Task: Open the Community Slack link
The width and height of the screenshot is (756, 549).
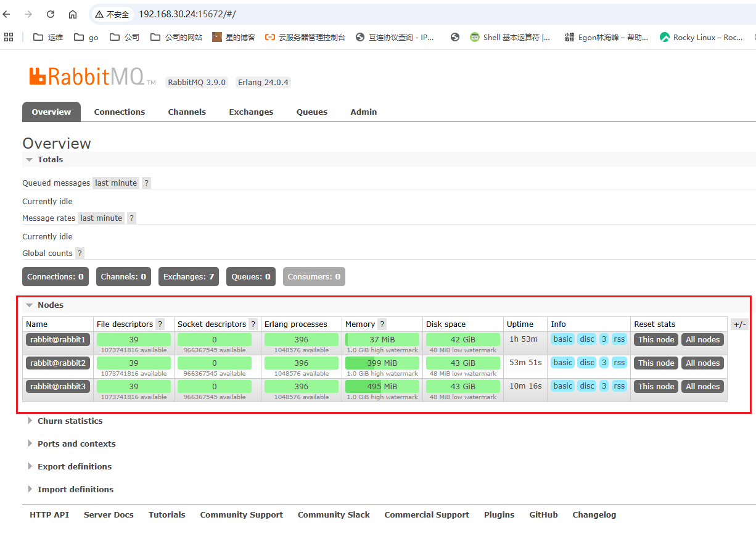Action: [334, 515]
